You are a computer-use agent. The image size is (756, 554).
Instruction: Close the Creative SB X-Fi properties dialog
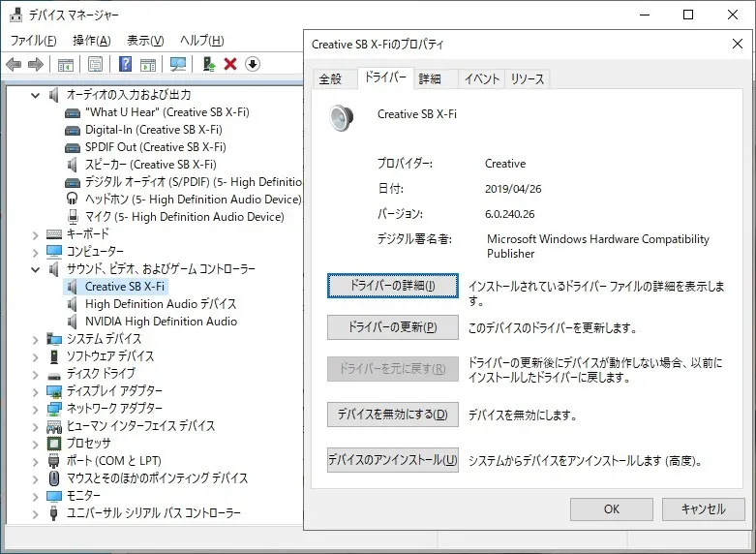pos(738,44)
